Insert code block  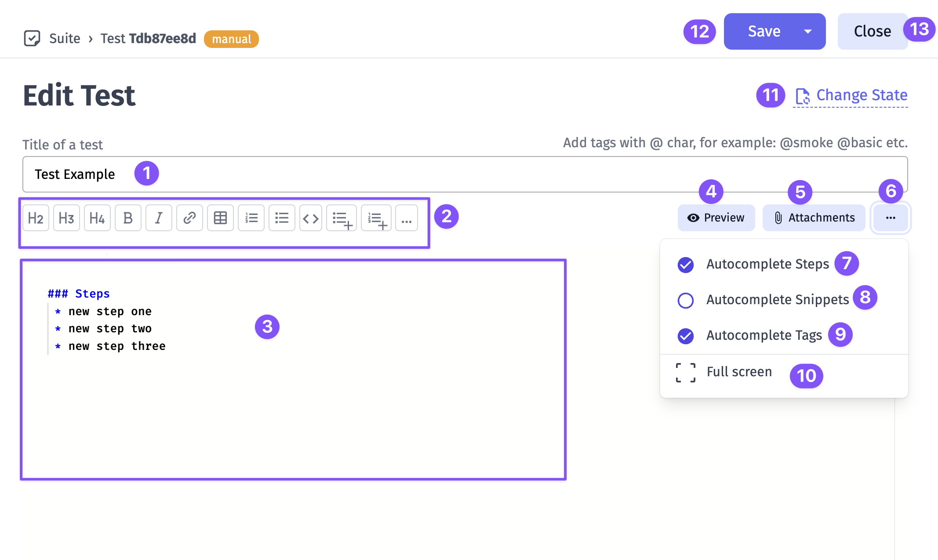point(311,218)
